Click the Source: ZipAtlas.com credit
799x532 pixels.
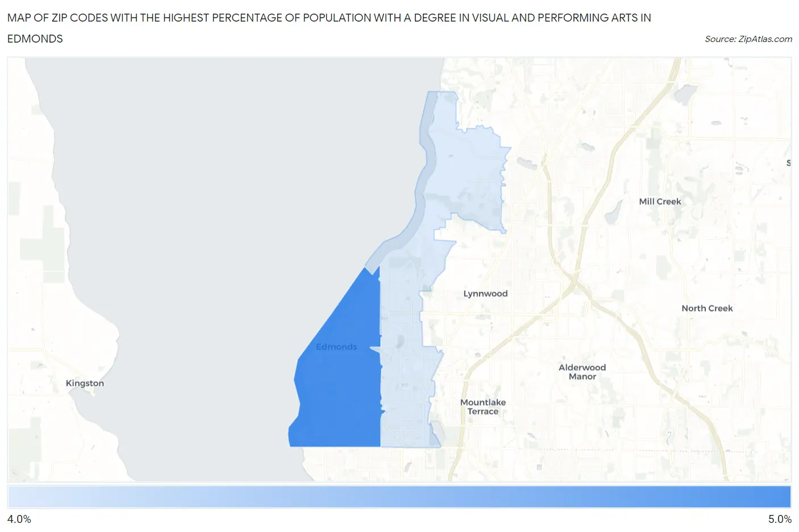tap(748, 39)
